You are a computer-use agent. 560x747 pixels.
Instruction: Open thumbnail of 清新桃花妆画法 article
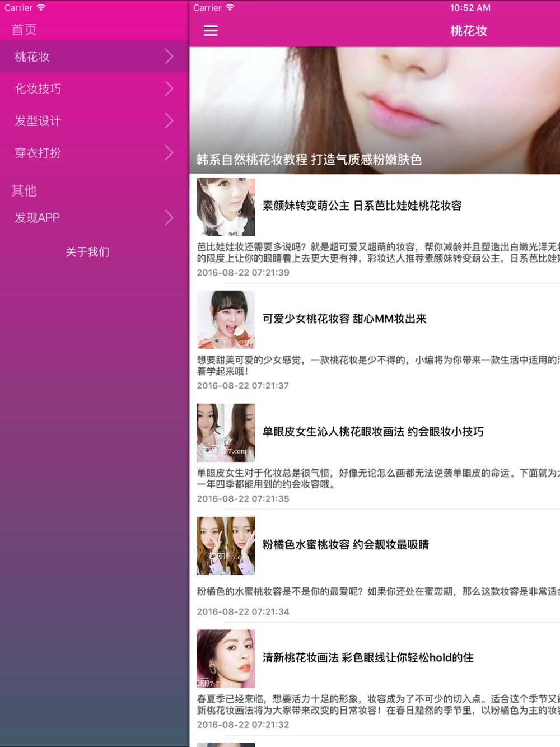(226, 659)
